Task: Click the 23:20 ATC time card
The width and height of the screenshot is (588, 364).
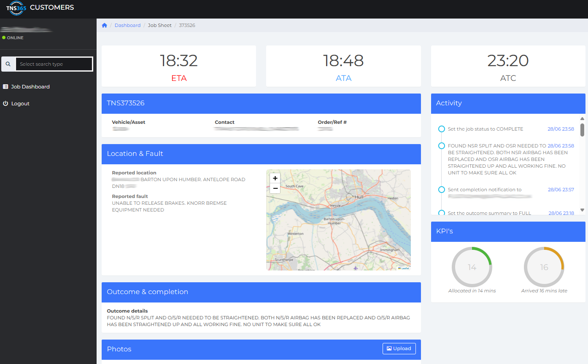Action: point(508,66)
